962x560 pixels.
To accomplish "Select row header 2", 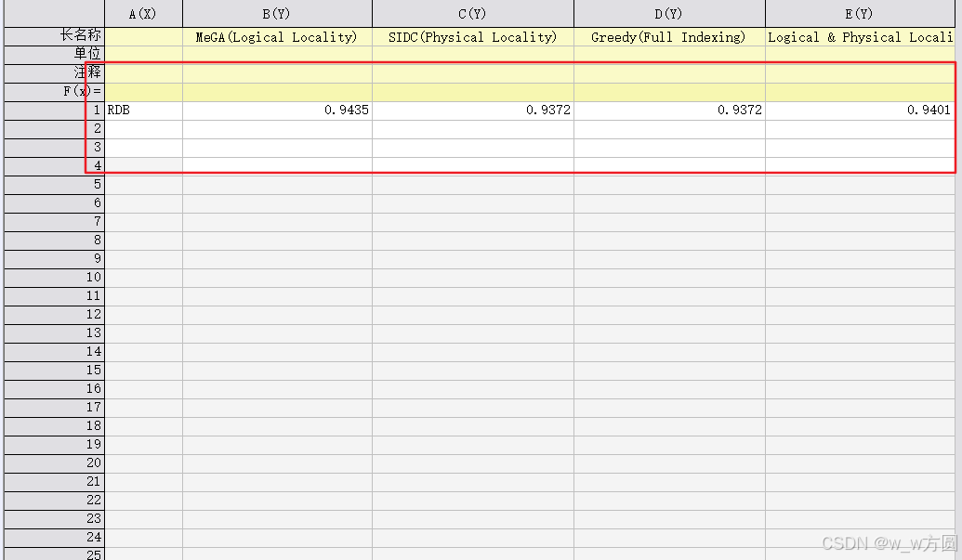I will point(54,129).
